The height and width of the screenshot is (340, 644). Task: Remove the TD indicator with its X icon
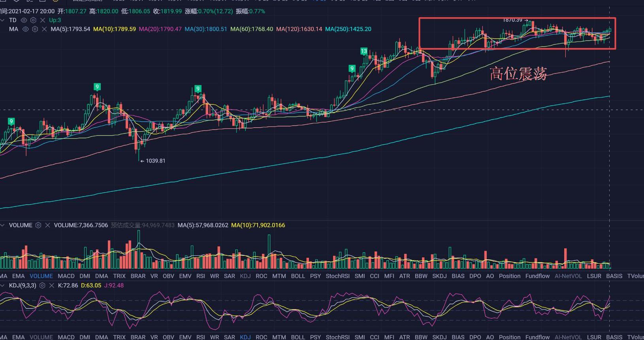(x=42, y=20)
